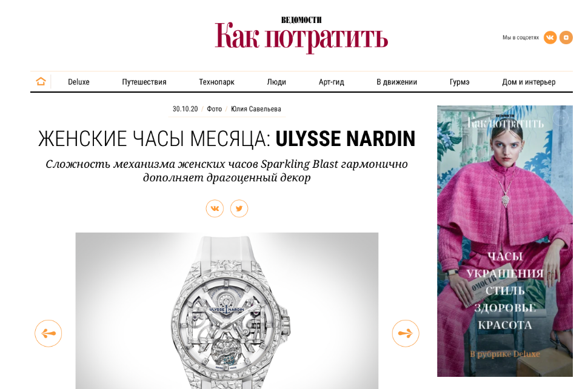Open the Арт-гид section
Viewport: 588px width, 389px height.
(331, 82)
